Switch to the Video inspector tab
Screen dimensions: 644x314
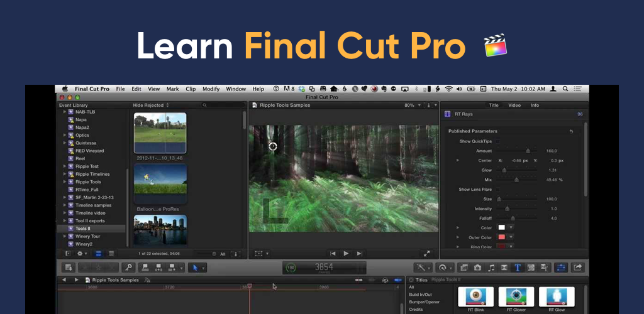point(514,106)
